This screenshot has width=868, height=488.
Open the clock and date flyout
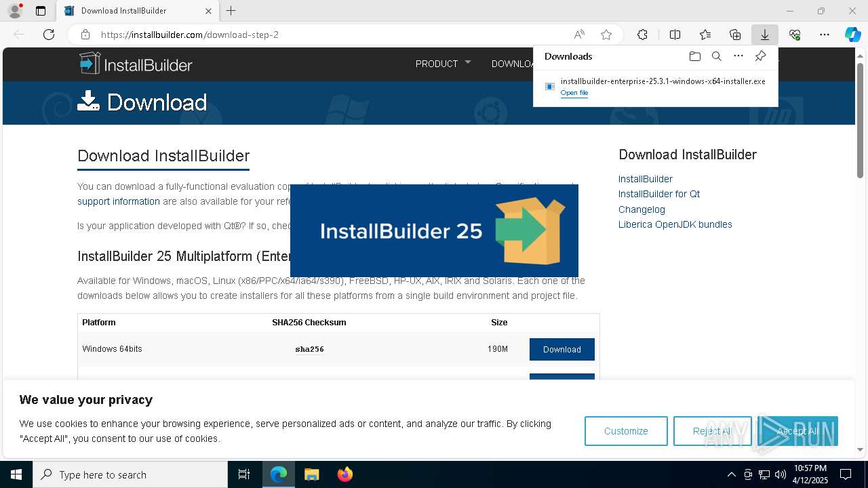pos(810,474)
